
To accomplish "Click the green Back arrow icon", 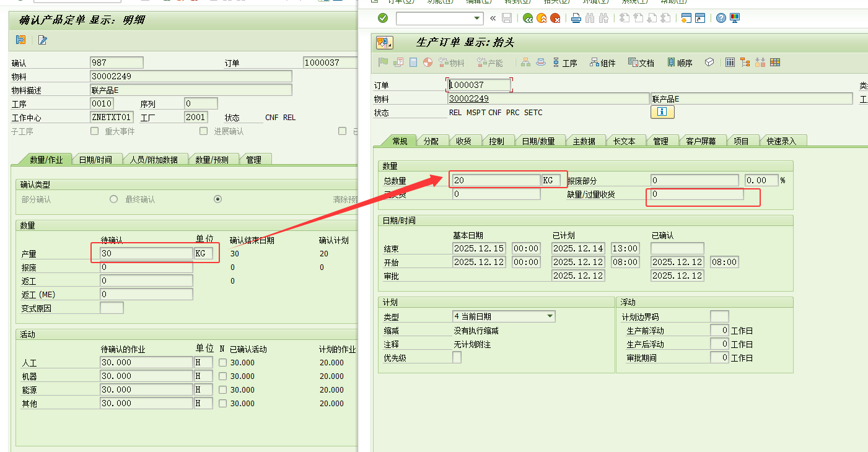I will point(527,18).
